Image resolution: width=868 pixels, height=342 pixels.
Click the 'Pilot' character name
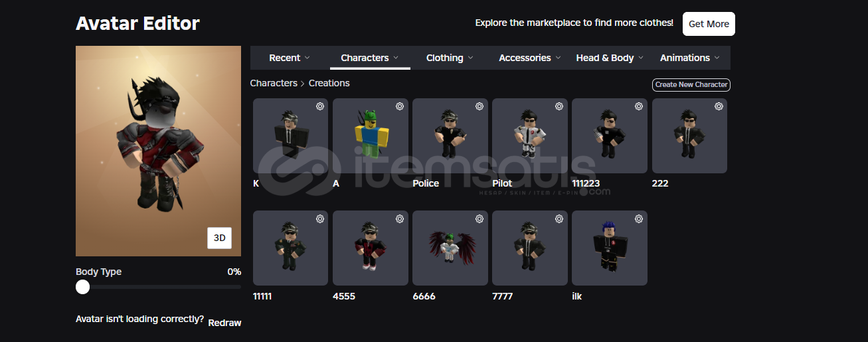pyautogui.click(x=502, y=183)
